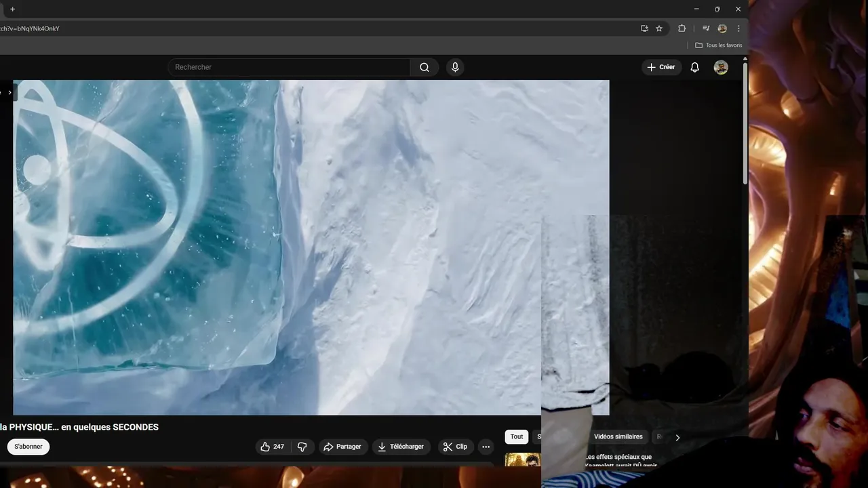The image size is (868, 488).
Task: Open the Tous les favoris bookmarks folder
Action: click(x=719, y=45)
